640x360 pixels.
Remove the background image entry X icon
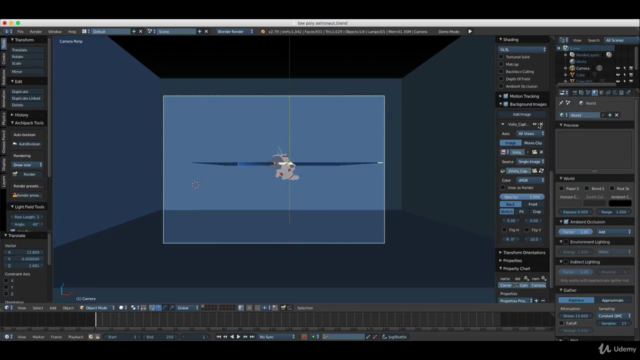[541, 124]
